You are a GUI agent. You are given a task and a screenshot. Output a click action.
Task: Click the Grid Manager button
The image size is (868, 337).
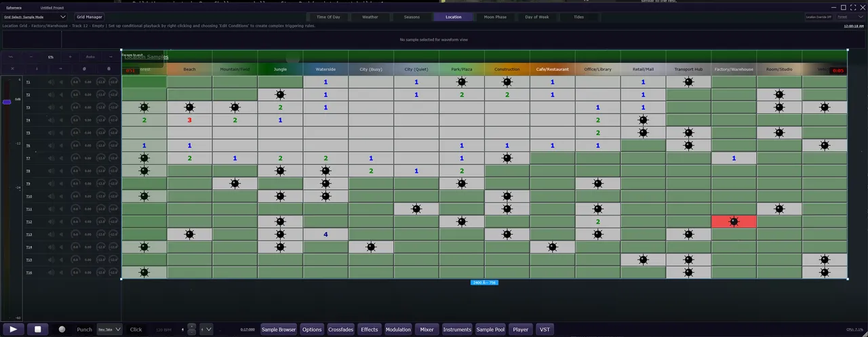[x=89, y=17]
